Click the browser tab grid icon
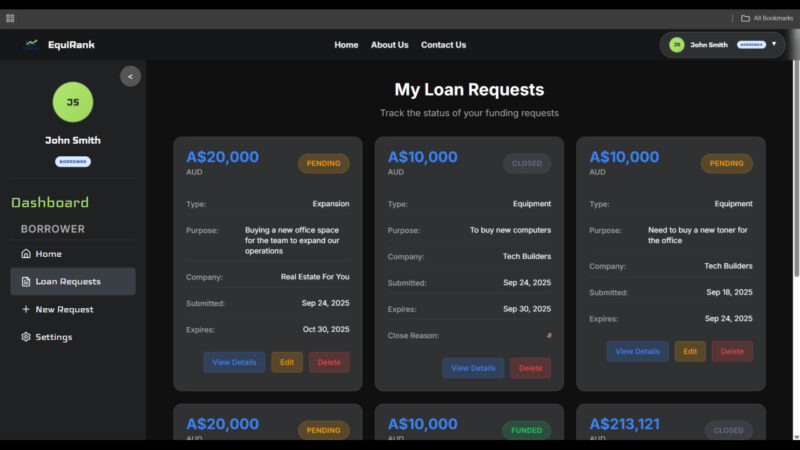 click(x=9, y=18)
